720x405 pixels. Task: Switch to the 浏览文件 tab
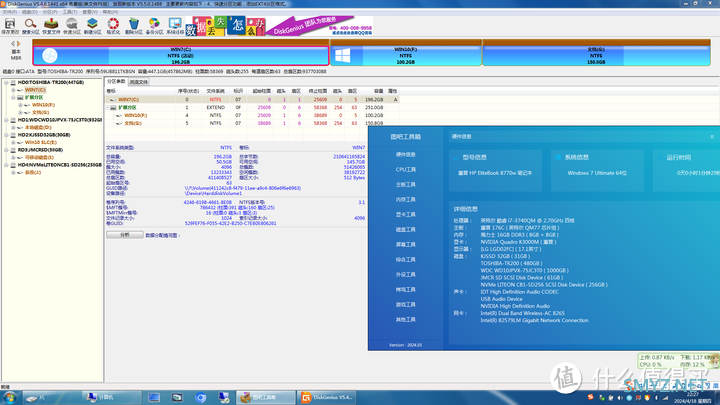pos(139,82)
